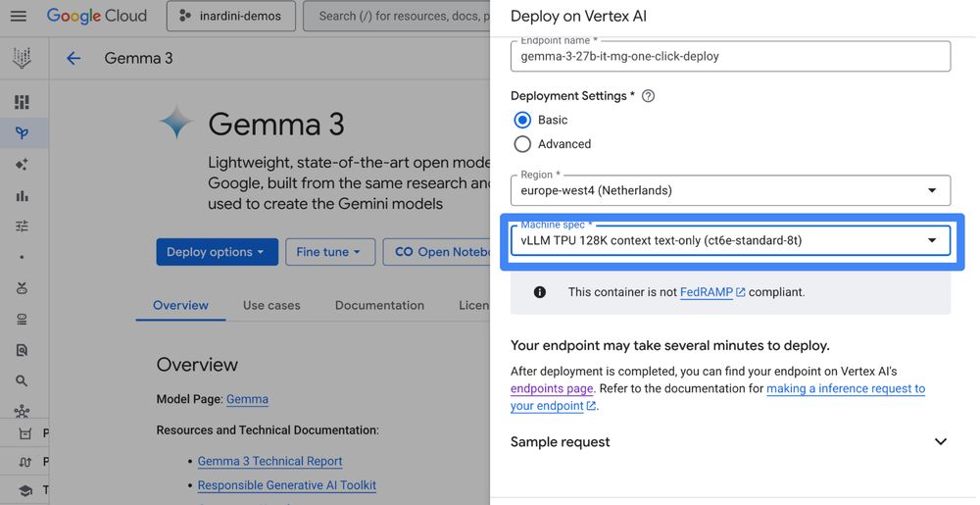Open the Gemma 3 Technical Report link
Image resolution: width=980 pixels, height=505 pixels.
pyautogui.click(x=269, y=461)
